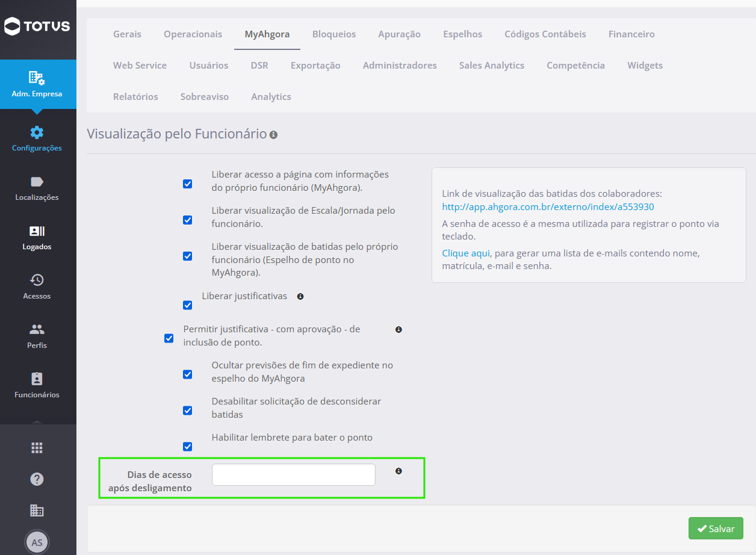Open the Financeiro tab
This screenshot has height=555, width=756.
pyautogui.click(x=631, y=34)
